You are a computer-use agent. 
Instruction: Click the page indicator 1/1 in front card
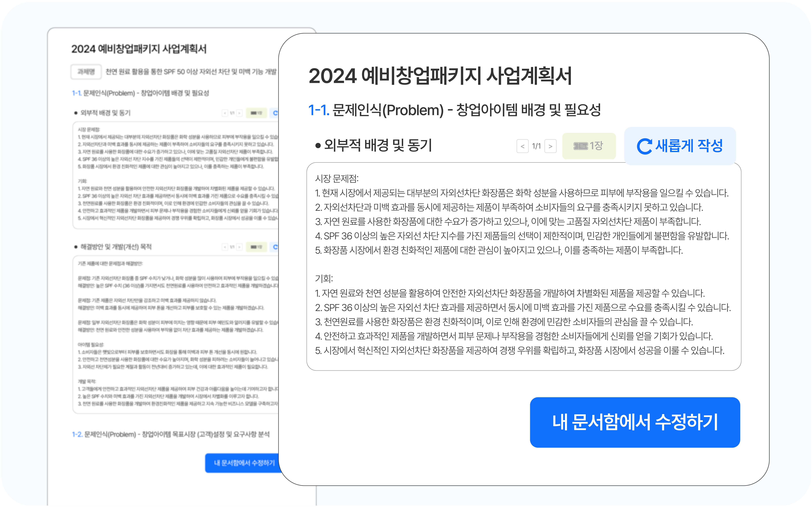(x=536, y=146)
